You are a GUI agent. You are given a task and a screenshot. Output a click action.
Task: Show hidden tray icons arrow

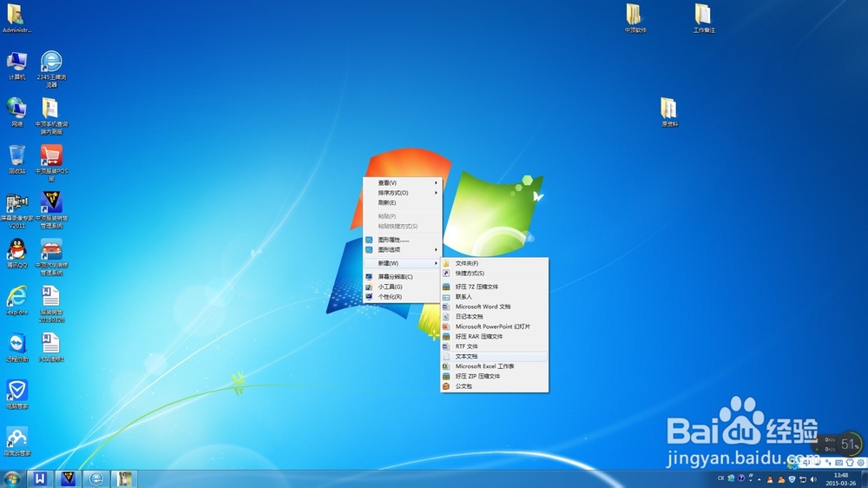click(x=759, y=479)
